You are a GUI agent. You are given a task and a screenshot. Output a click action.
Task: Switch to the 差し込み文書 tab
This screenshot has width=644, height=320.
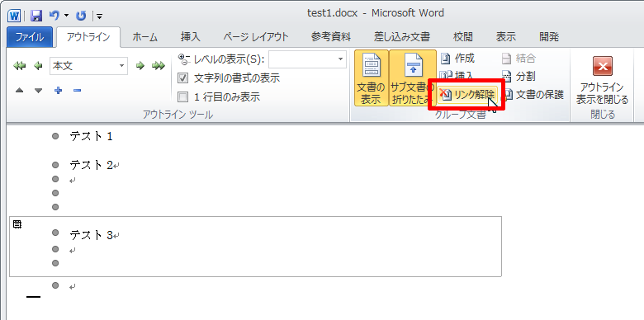[402, 37]
